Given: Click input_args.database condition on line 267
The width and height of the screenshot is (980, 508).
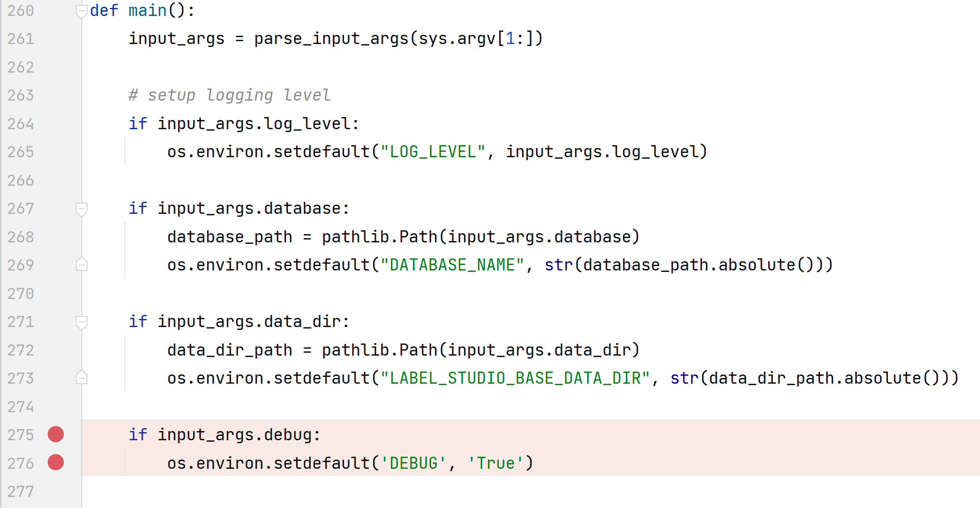Looking at the screenshot, I should (249, 209).
